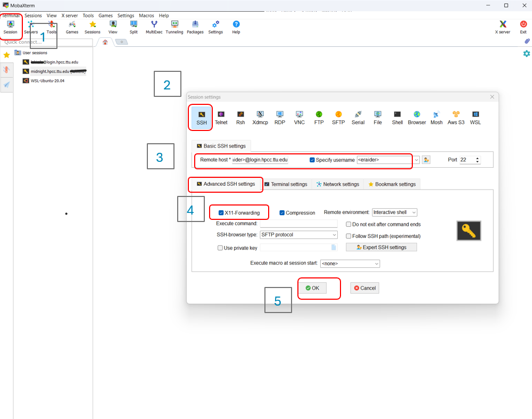Select File session type

[x=378, y=118]
